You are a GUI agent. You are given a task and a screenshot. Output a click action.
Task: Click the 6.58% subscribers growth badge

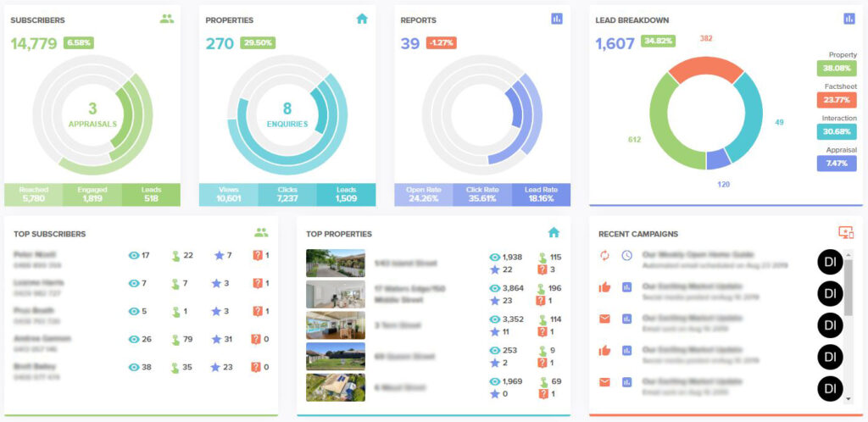[79, 42]
